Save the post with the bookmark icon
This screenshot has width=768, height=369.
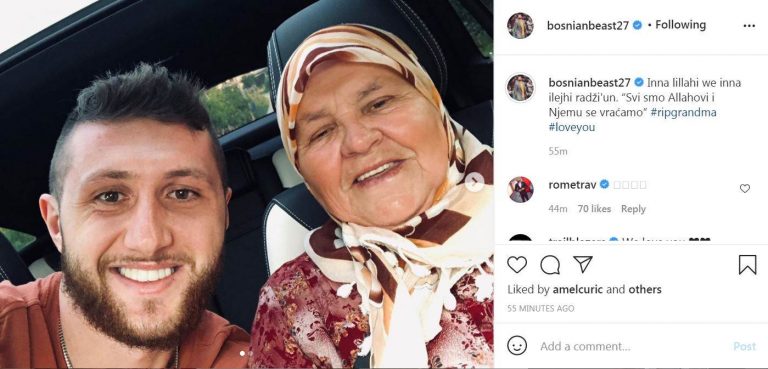click(x=747, y=265)
